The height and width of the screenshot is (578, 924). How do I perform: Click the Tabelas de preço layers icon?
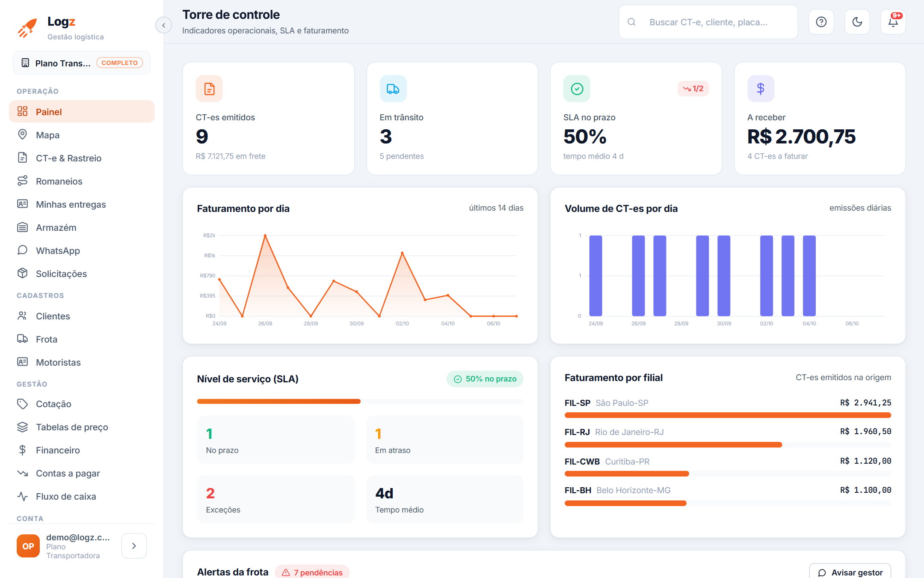[x=23, y=427]
